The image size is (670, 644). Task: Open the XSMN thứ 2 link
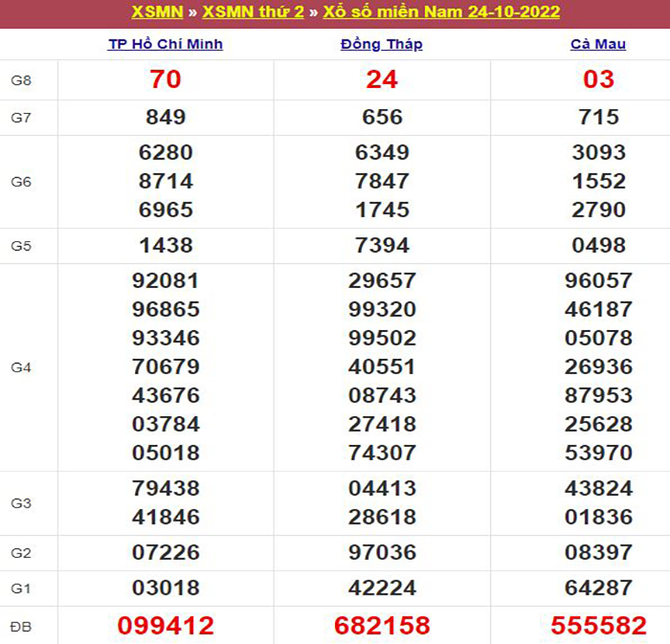pos(253,11)
